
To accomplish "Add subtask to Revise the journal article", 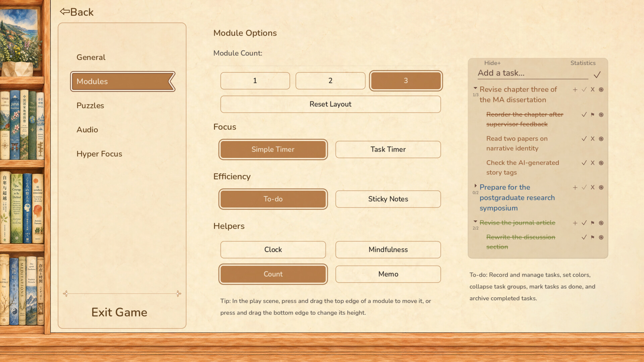I will click(x=575, y=223).
